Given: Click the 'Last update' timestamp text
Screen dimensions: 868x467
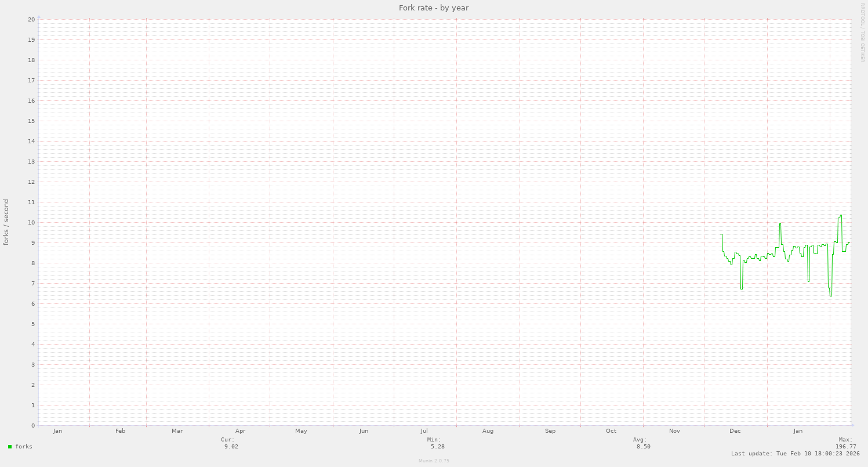Looking at the screenshot, I should tap(795, 454).
